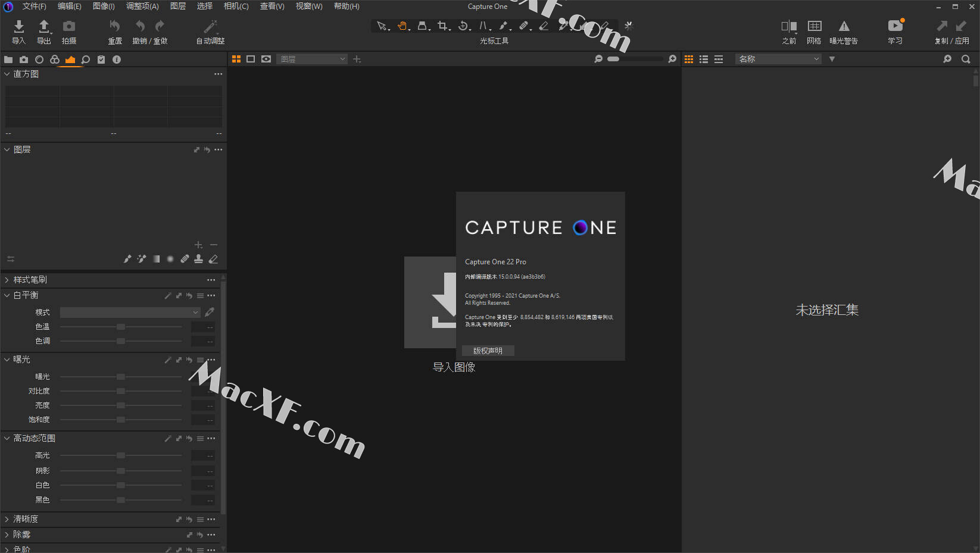Open the 帮助(H) menu

[x=347, y=6]
